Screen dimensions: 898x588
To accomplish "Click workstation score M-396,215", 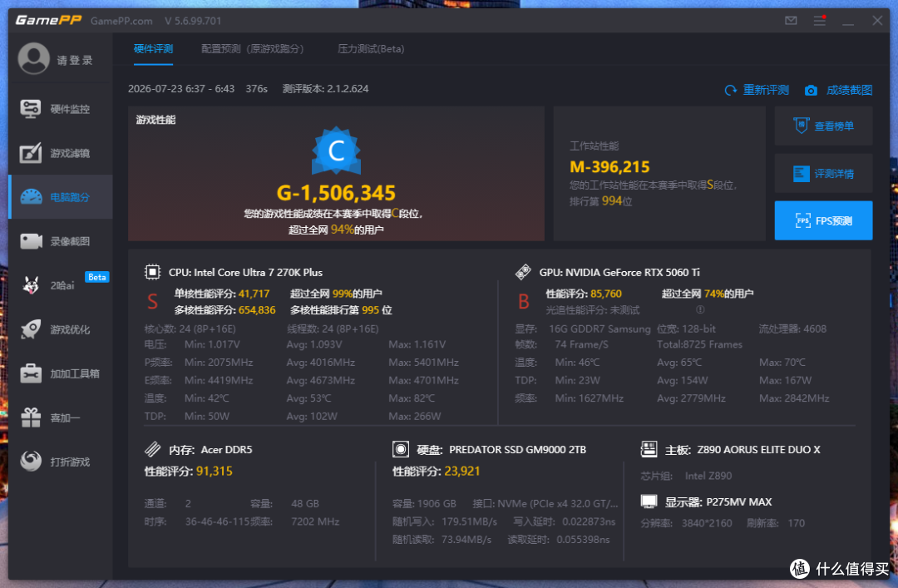I will coord(610,167).
